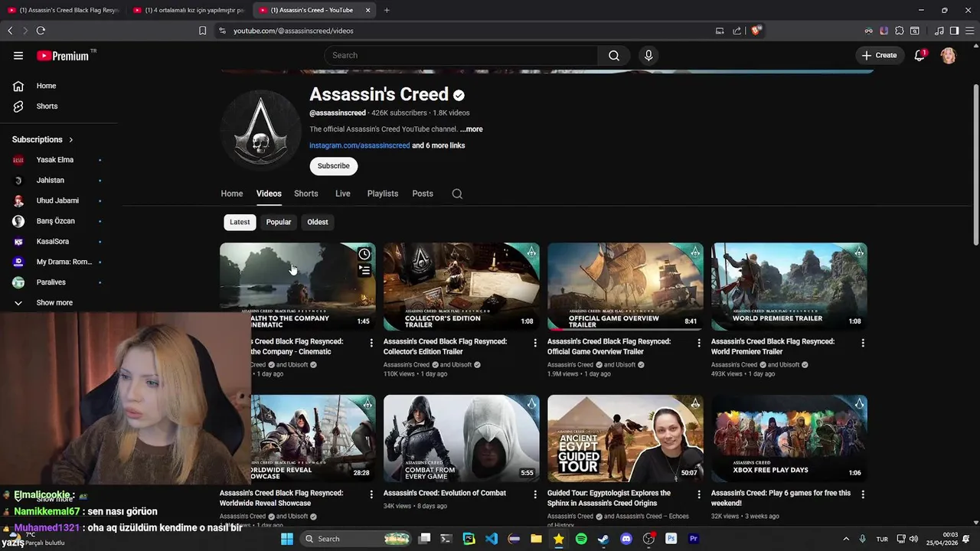
Task: Open Uhud Jabami subscription channel
Action: pos(58,201)
